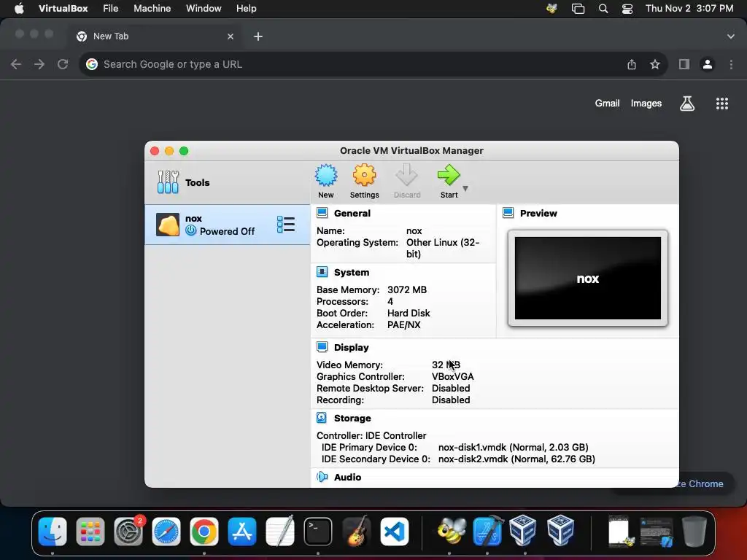Image resolution: width=747 pixels, height=560 pixels.
Task: Close the New Tab tab in Chrome
Action: coord(231,36)
